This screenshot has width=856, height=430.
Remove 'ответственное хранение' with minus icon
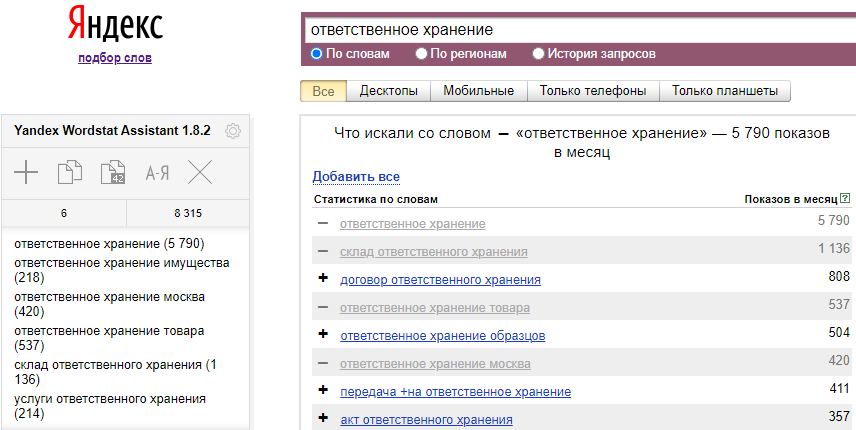click(x=323, y=223)
